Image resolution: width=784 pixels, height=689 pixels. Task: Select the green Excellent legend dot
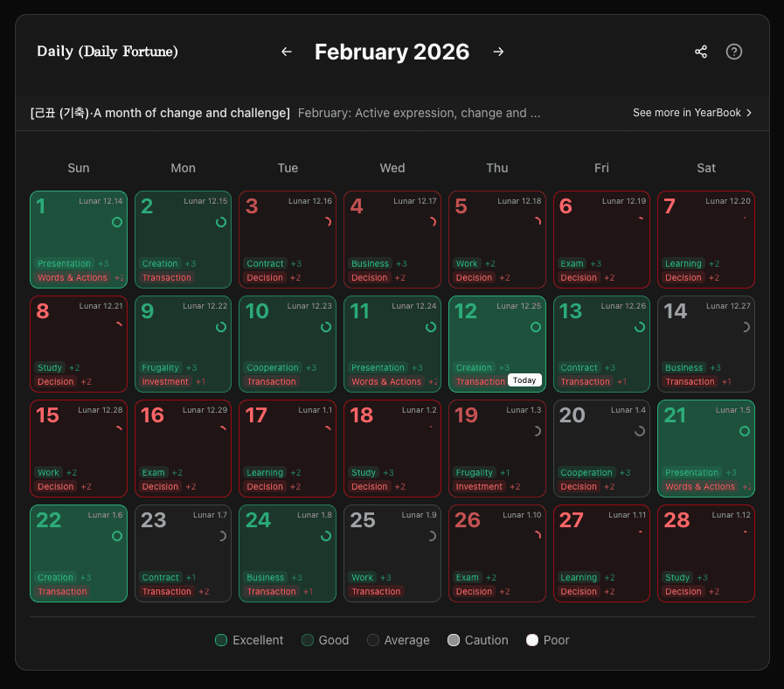[x=221, y=640]
